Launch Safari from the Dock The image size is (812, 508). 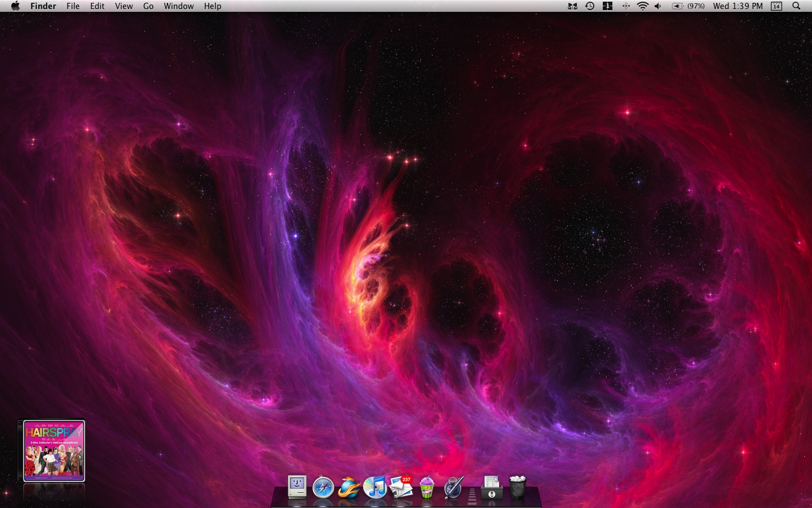point(323,487)
